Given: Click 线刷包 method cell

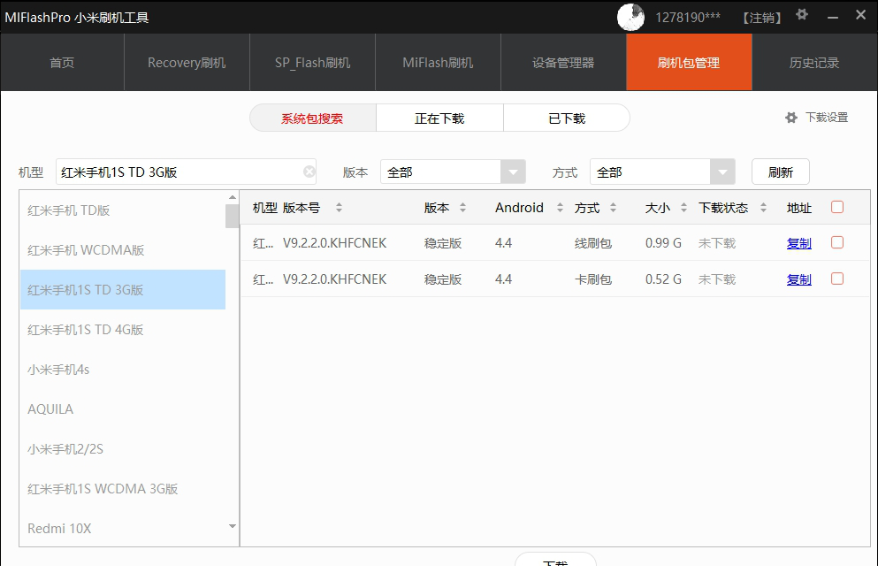Looking at the screenshot, I should [593, 243].
